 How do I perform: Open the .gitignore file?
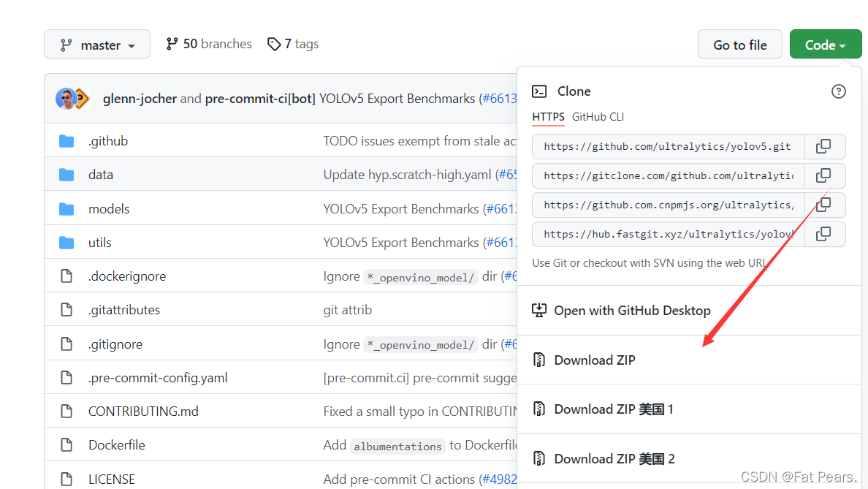115,344
